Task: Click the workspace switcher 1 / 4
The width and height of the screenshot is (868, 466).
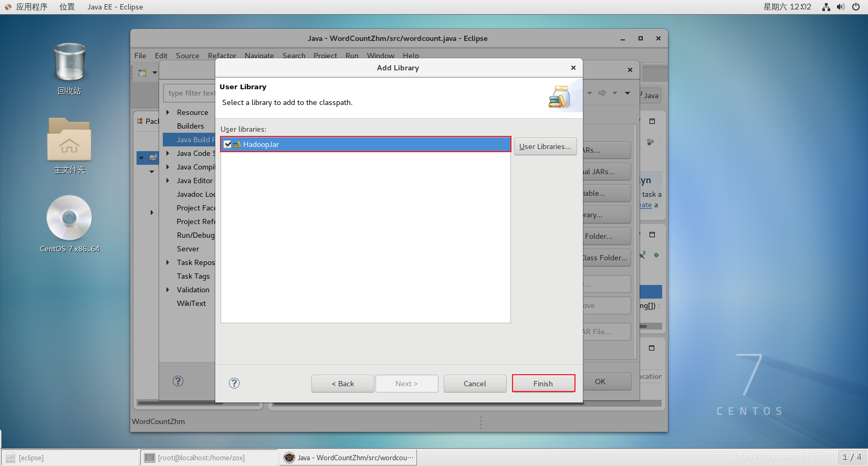Action: pos(852,457)
